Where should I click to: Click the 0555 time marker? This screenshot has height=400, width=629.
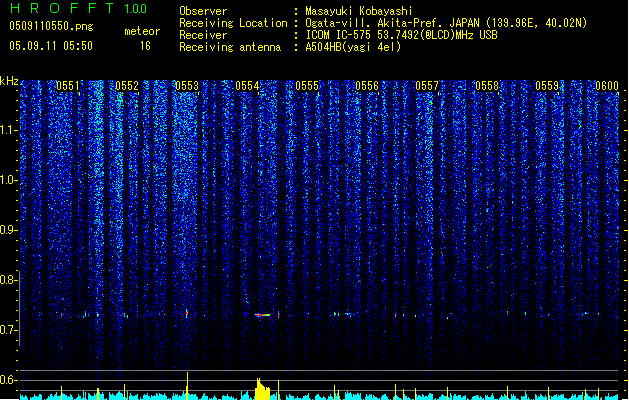point(307,86)
